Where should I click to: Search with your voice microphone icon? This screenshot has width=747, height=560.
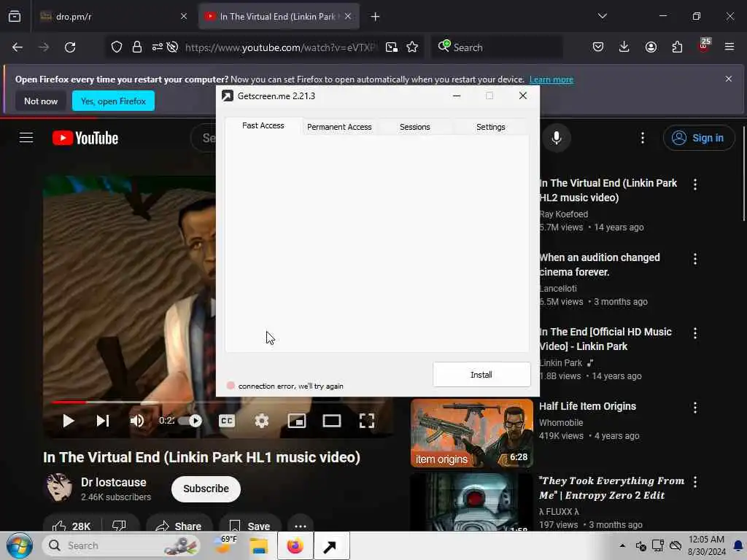click(x=556, y=138)
